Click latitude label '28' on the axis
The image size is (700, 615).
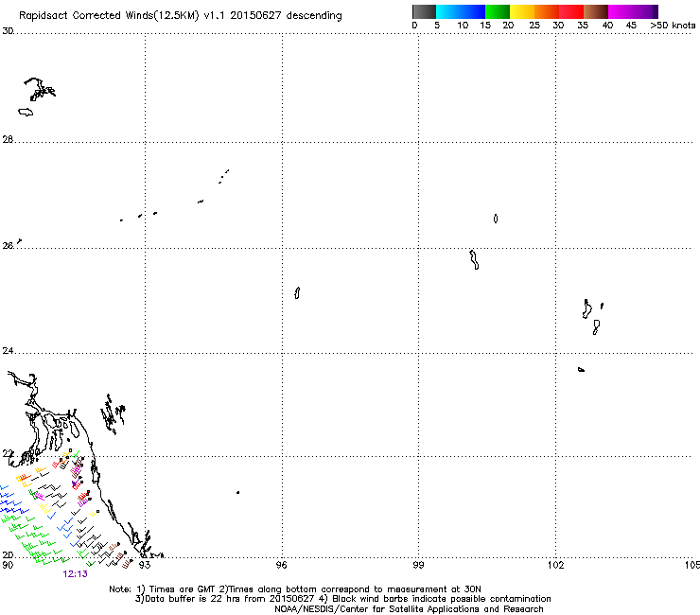[x=8, y=140]
